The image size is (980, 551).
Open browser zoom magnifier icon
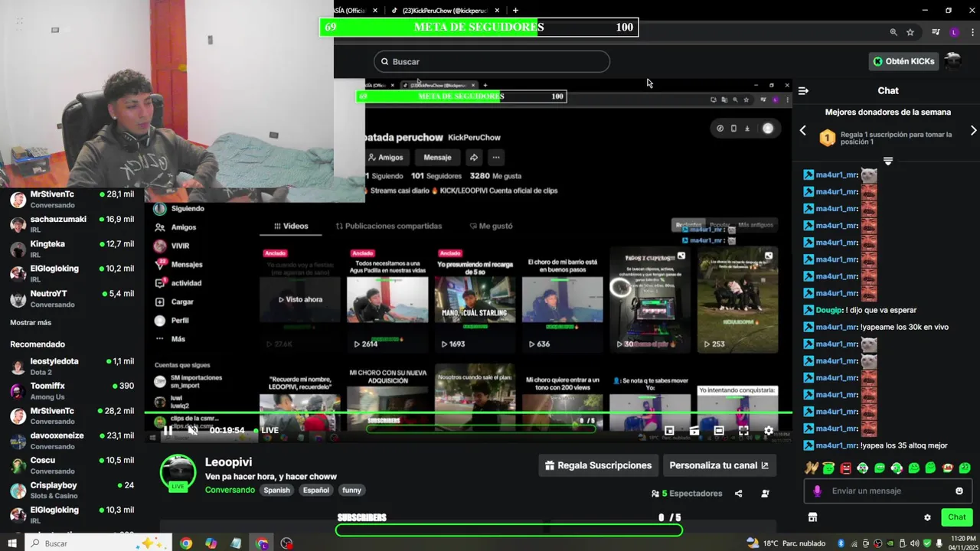893,32
